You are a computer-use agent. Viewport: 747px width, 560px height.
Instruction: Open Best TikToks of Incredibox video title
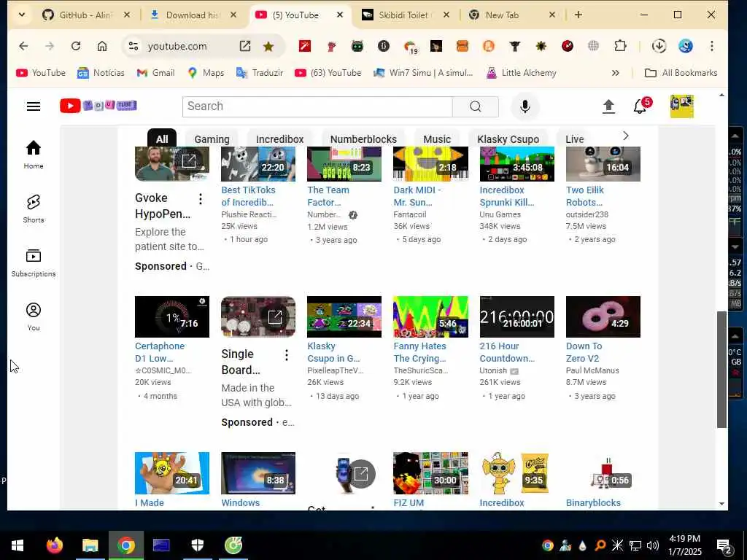click(248, 195)
